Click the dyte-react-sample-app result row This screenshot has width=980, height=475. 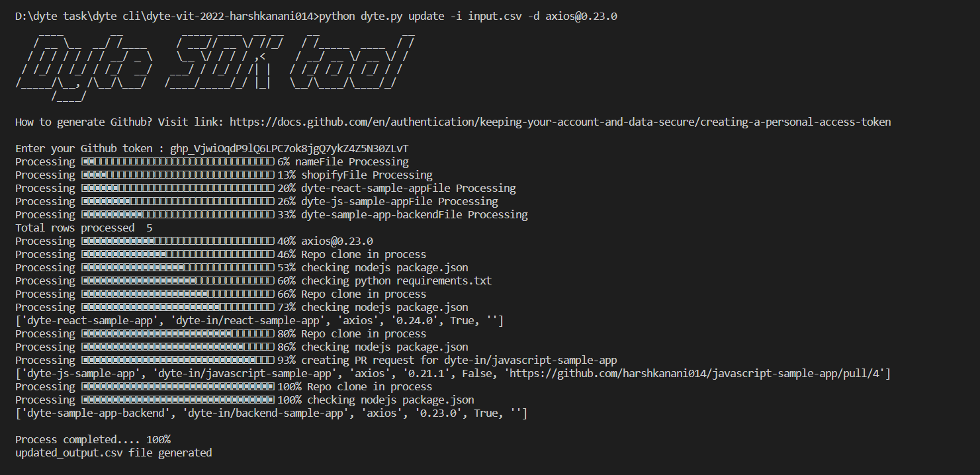[259, 321]
